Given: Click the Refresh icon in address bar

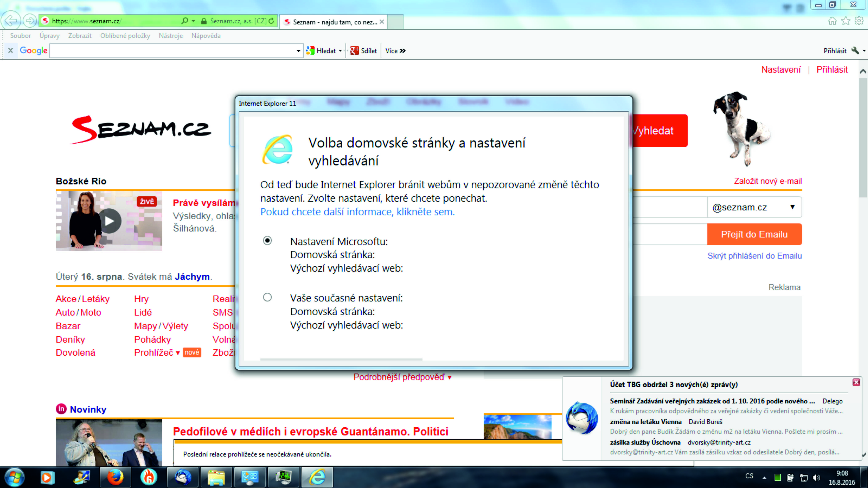Looking at the screenshot, I should [x=272, y=21].
